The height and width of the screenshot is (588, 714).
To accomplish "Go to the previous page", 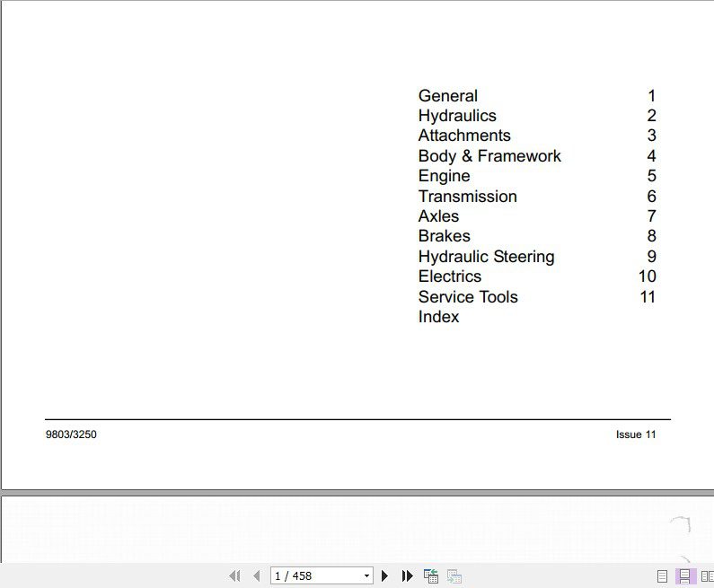I will (x=257, y=576).
